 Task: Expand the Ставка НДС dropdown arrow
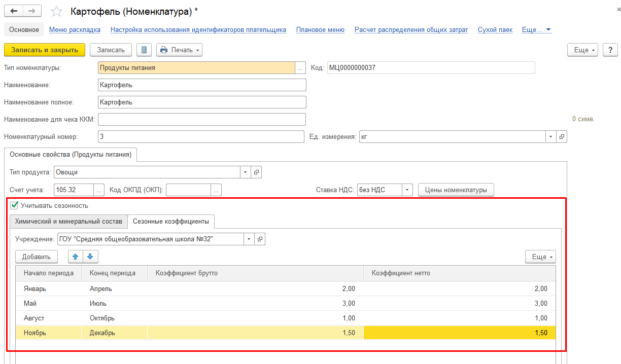click(x=408, y=190)
